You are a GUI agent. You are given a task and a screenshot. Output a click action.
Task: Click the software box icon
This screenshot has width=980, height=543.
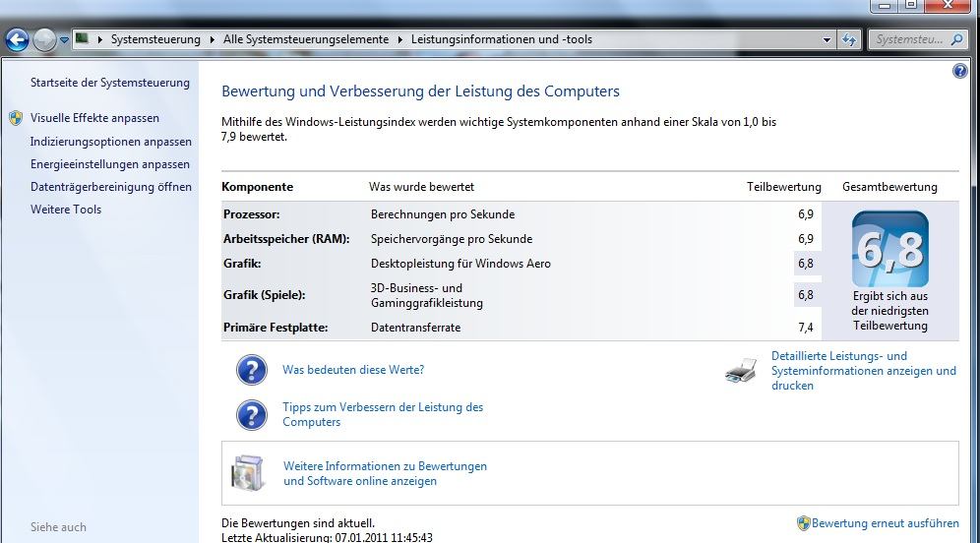click(x=248, y=473)
